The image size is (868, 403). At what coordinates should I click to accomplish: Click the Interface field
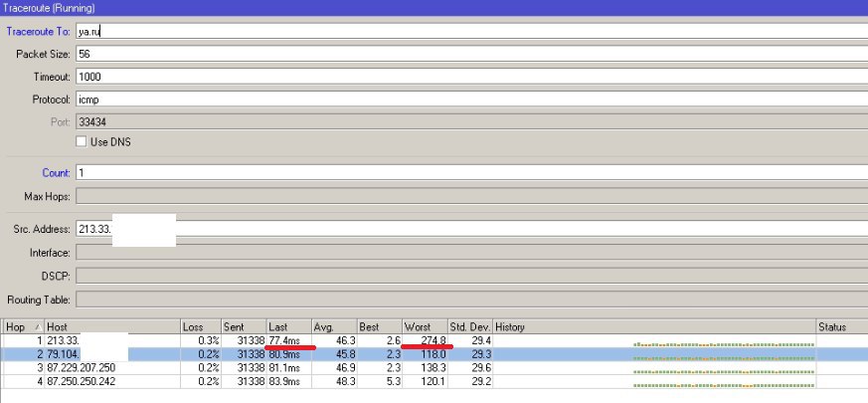[x=471, y=252]
